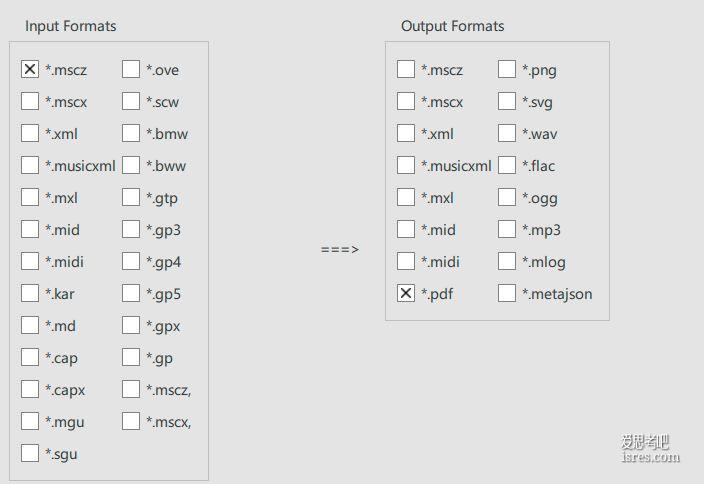Check the *.mp3 output format
This screenshot has height=484, width=704.
[x=506, y=229]
